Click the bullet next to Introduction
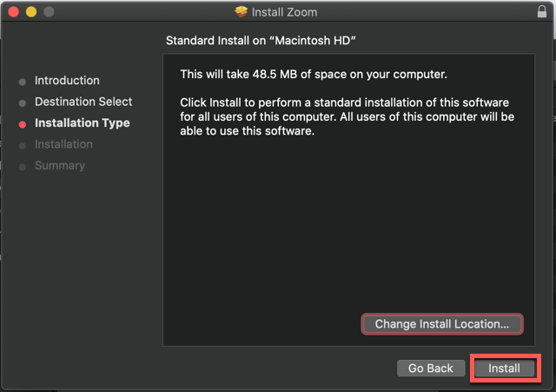Image resolution: width=556 pixels, height=392 pixels. [x=23, y=82]
